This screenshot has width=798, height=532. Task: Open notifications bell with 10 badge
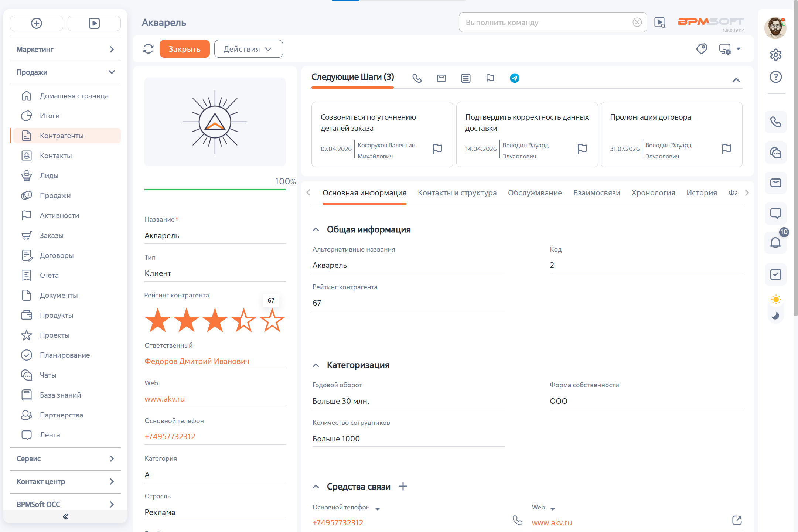click(775, 243)
